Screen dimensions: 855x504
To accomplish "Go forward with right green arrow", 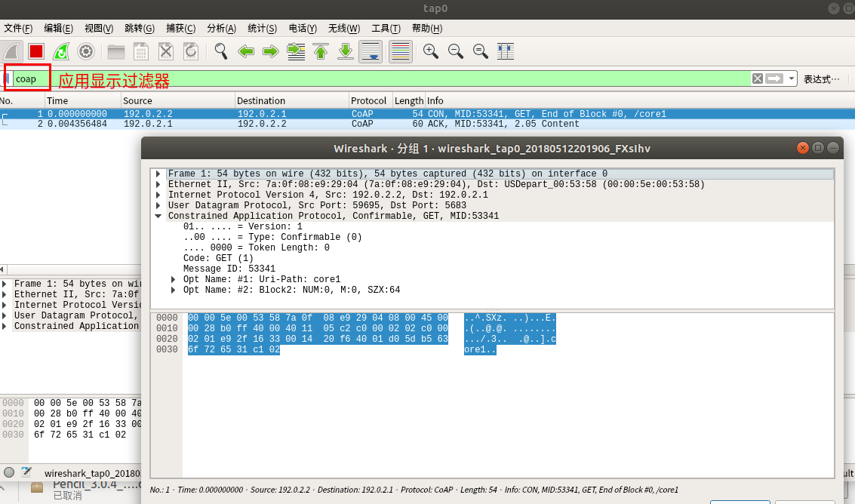I will click(270, 51).
